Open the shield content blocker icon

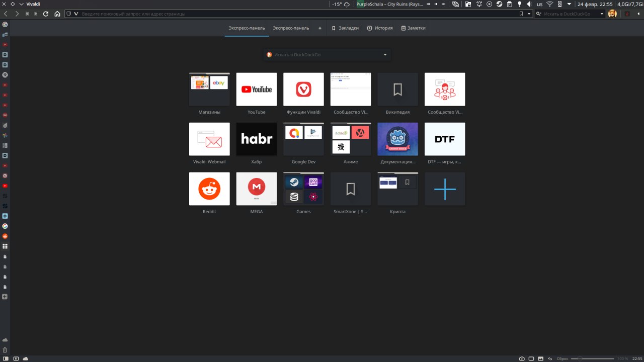(x=69, y=14)
